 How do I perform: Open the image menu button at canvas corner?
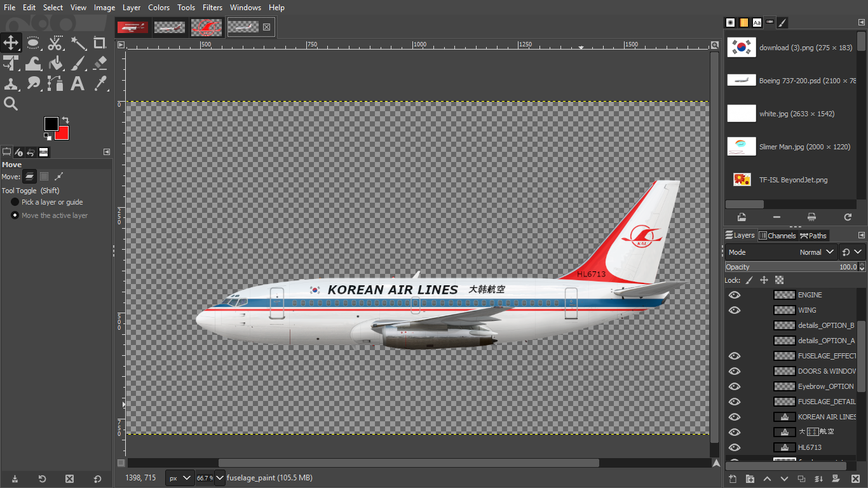click(121, 45)
